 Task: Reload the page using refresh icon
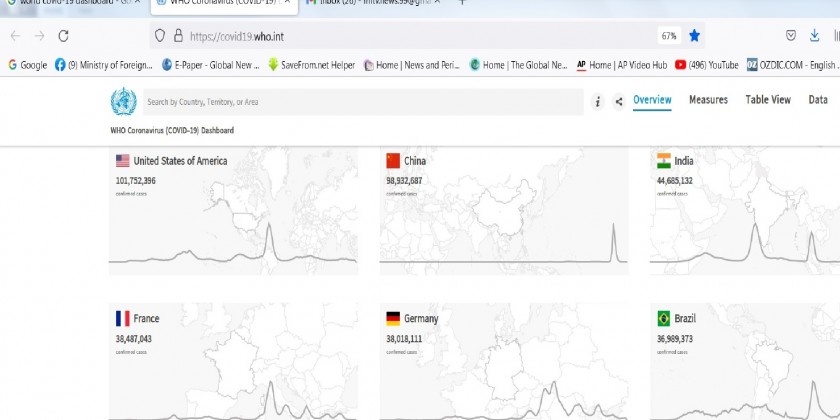tap(63, 35)
